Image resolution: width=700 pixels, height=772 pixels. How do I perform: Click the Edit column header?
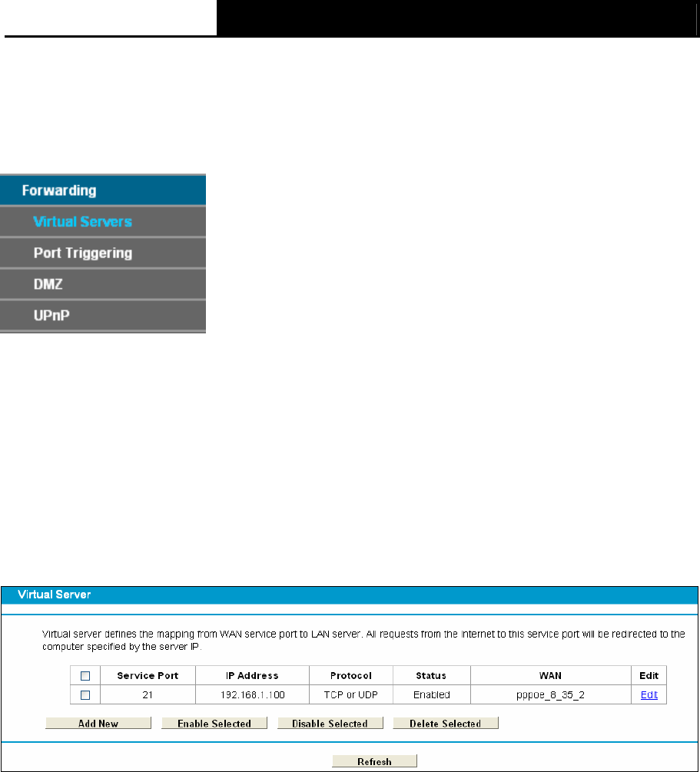click(649, 675)
